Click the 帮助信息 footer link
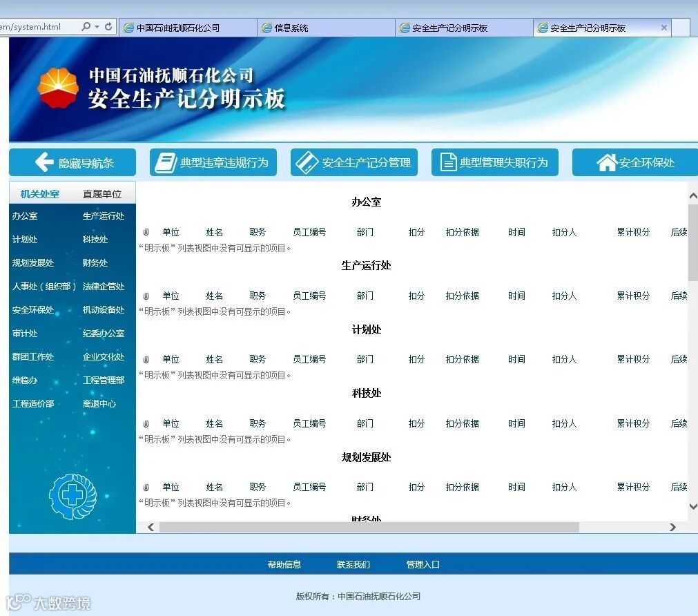Viewport: 698px width, 616px height. coord(284,565)
